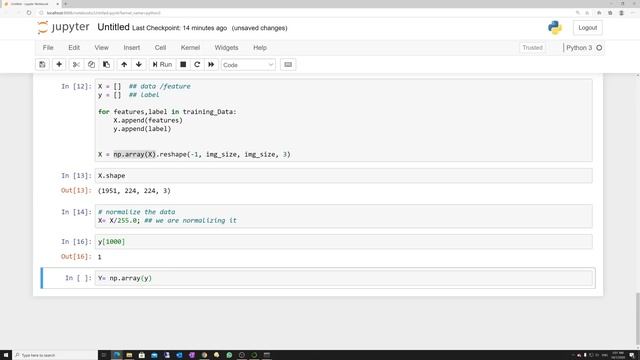Open the command palette keyboard icon

click(x=288, y=64)
